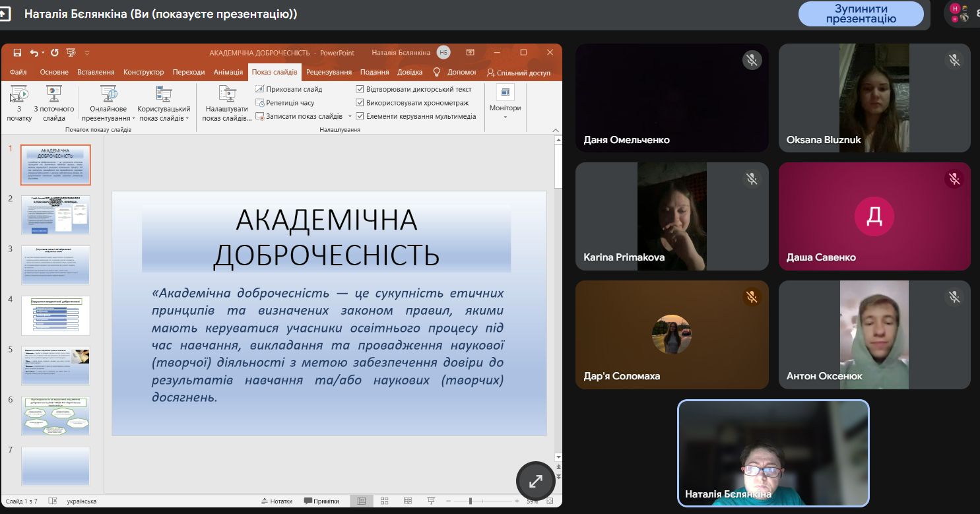Click the zoom slider in status bar
Screen dimensions: 980x514
pos(471,501)
